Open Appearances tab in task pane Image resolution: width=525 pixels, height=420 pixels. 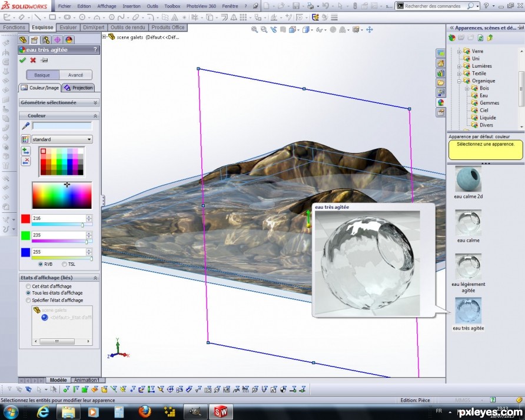click(x=441, y=102)
